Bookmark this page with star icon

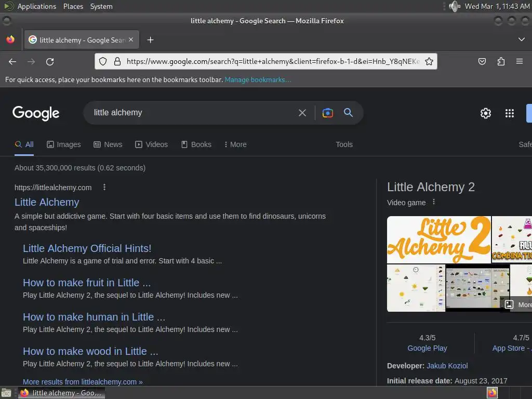(x=429, y=61)
